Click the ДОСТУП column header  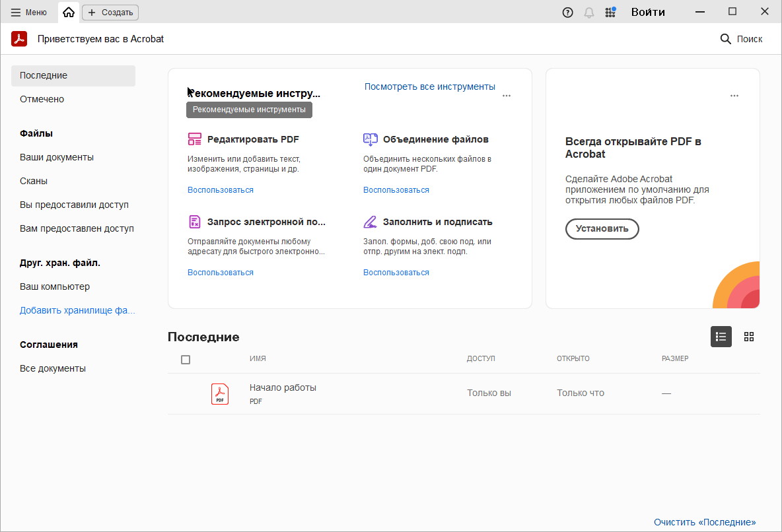(x=481, y=358)
